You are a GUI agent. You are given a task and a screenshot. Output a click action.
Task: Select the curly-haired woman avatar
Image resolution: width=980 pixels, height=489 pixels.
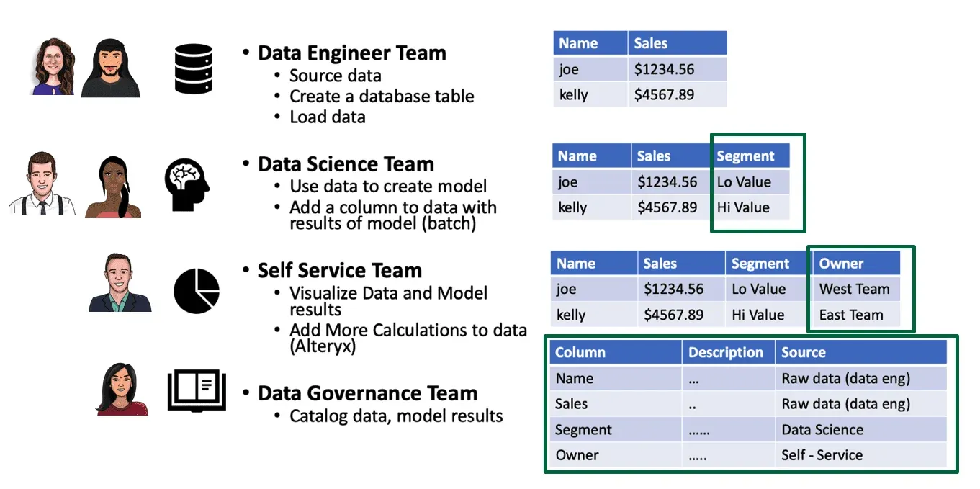(x=53, y=67)
